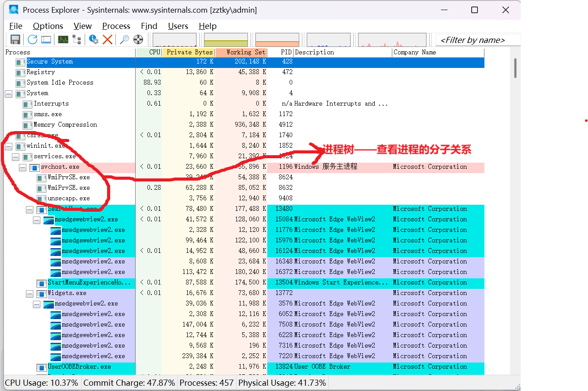Collapse msedgewebview2.exe PID 3576 node

36,304
